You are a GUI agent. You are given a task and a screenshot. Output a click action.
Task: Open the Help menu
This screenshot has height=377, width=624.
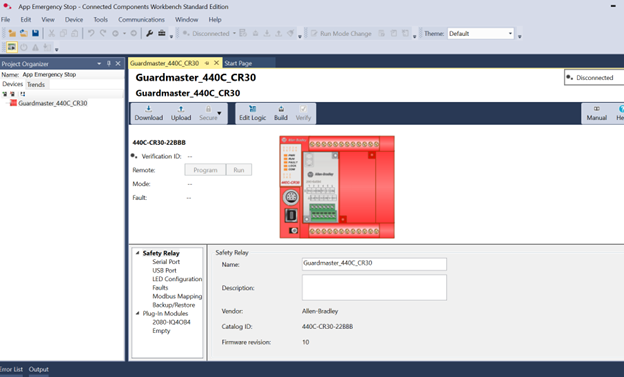click(x=215, y=20)
